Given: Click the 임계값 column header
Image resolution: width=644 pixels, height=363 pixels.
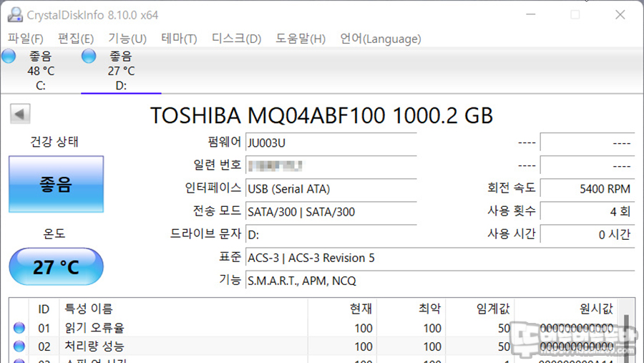Looking at the screenshot, I should coord(479,309).
